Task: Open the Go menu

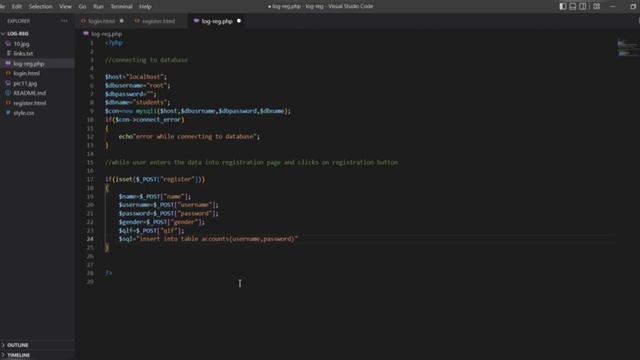Action: pos(82,7)
